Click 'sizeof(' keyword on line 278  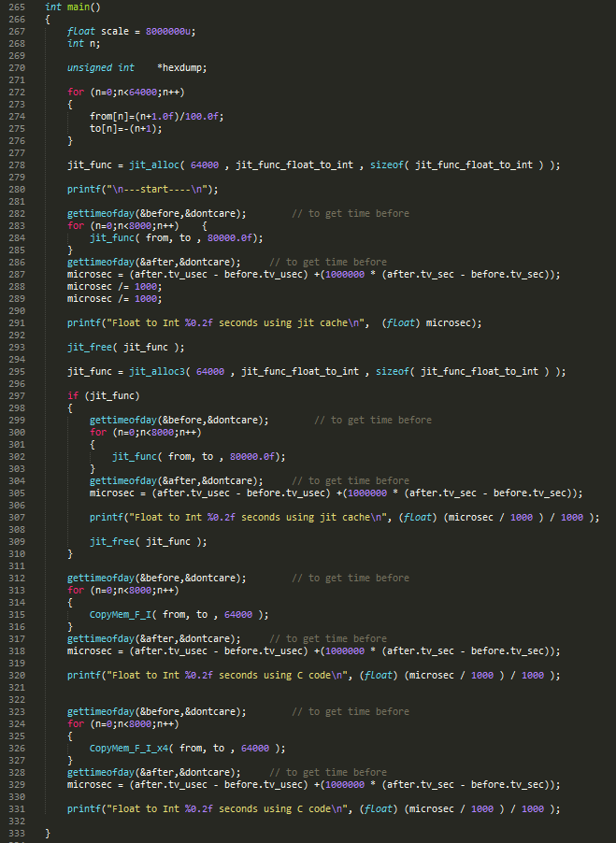[x=389, y=165]
